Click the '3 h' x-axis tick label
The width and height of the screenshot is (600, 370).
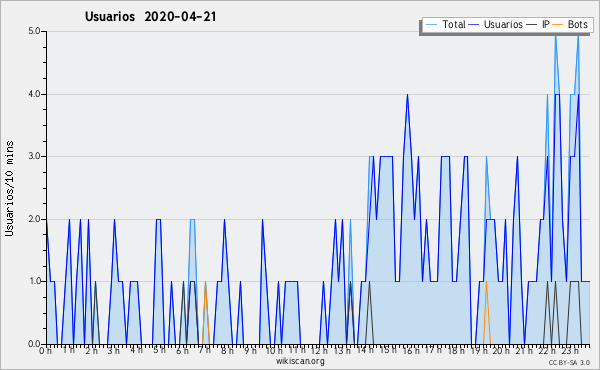click(x=113, y=351)
